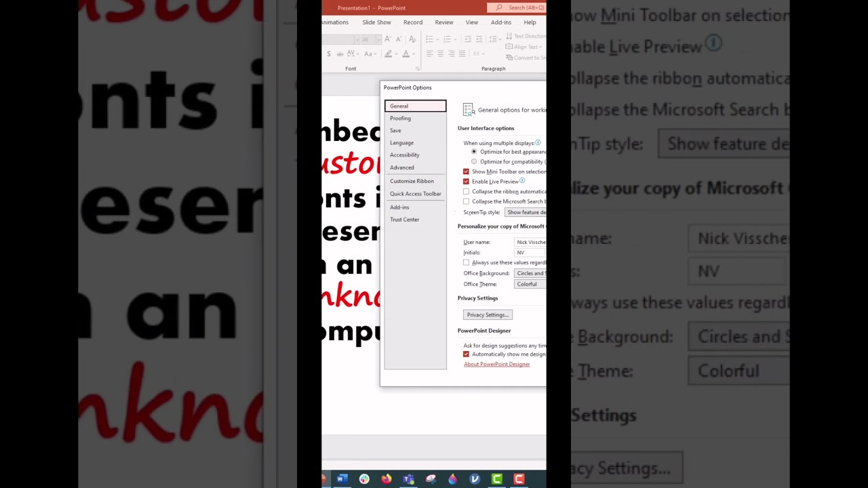Open Slack from the taskbar
This screenshot has width=868, height=488.
[364, 479]
